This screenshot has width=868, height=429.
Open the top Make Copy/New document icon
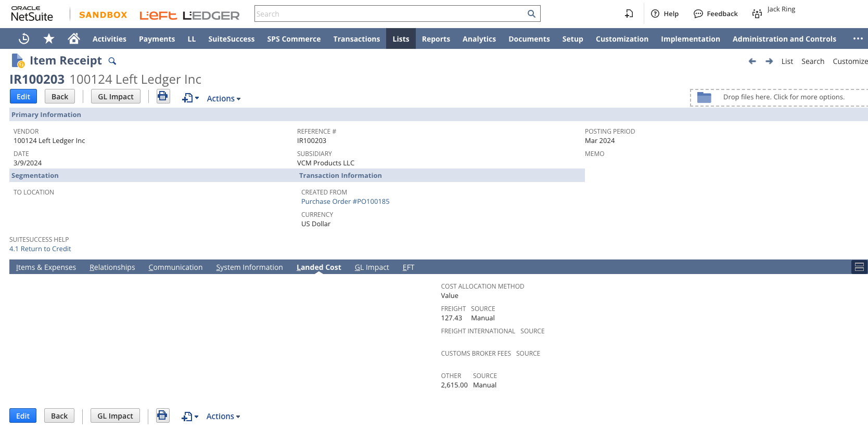pyautogui.click(x=190, y=98)
